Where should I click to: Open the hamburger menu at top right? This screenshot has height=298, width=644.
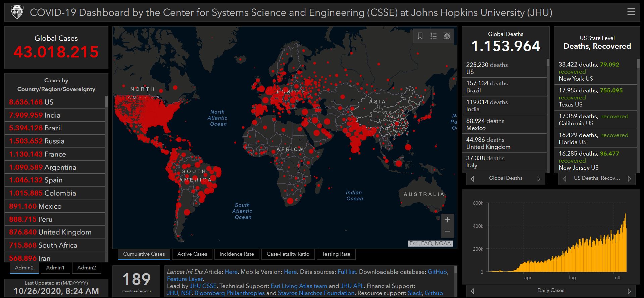pyautogui.click(x=631, y=12)
